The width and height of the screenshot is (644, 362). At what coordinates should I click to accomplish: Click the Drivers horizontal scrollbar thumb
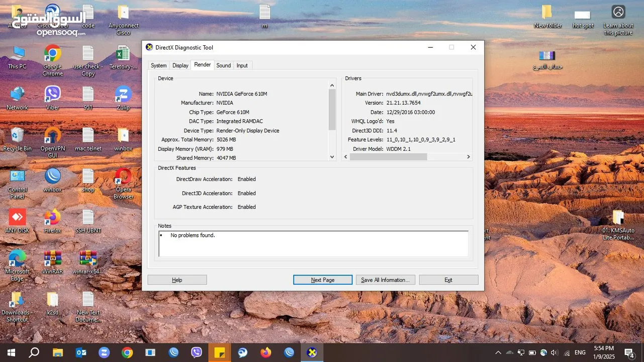pos(388,157)
